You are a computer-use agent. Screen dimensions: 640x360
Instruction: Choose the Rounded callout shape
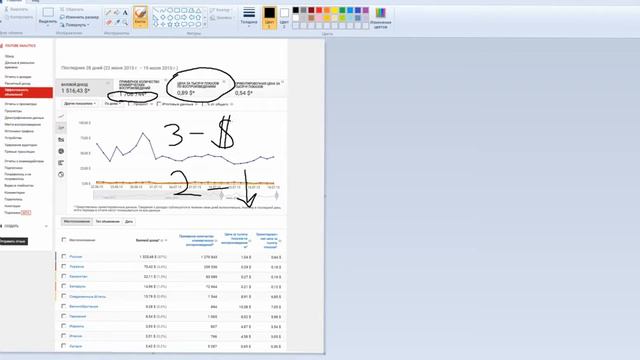point(184,24)
